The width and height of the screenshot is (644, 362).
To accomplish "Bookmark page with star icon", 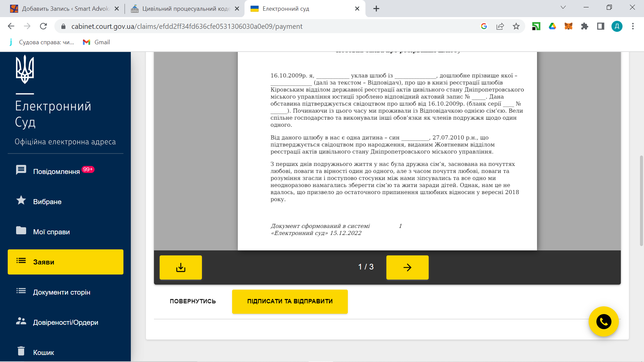I will (x=516, y=26).
